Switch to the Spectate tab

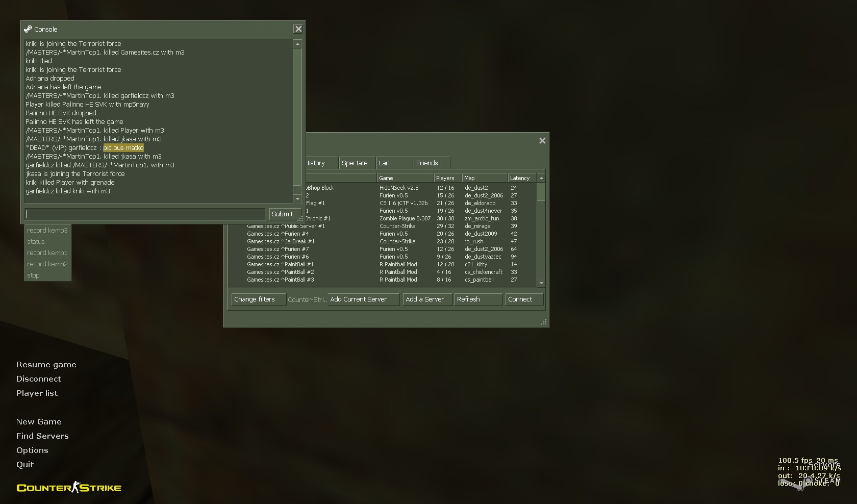pyautogui.click(x=357, y=163)
